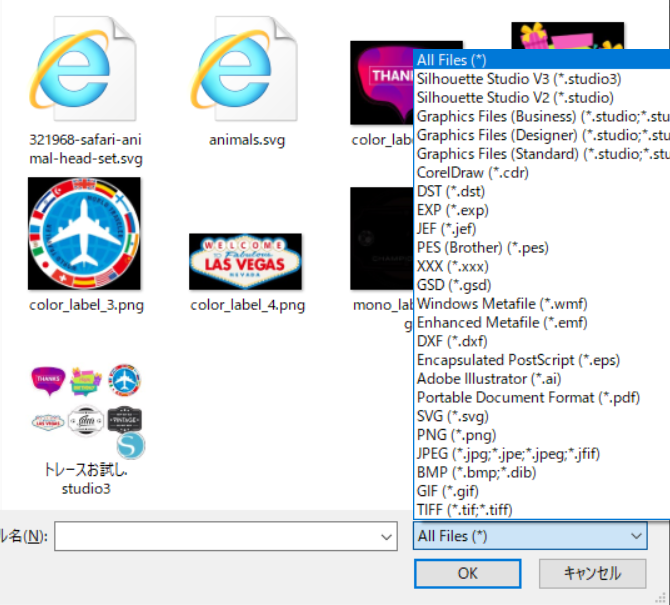670x605 pixels.
Task: Select the color_label_3.png airplane thumbnail
Action: 84,234
